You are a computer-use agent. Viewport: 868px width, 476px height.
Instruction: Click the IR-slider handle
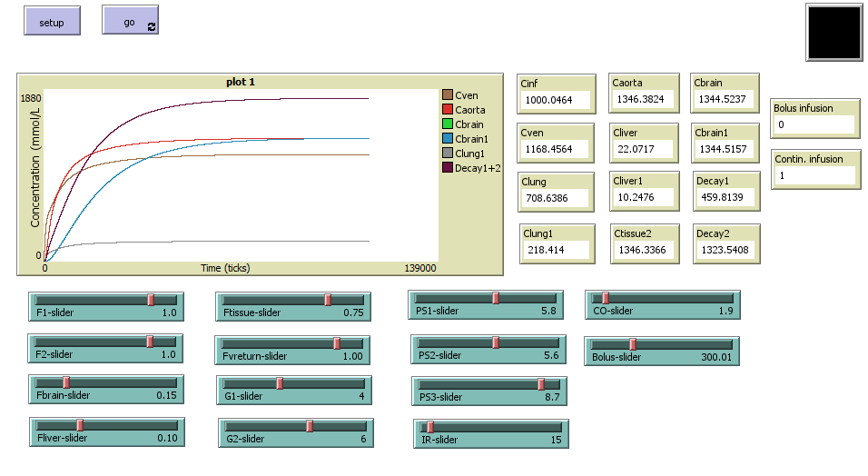[x=430, y=427]
